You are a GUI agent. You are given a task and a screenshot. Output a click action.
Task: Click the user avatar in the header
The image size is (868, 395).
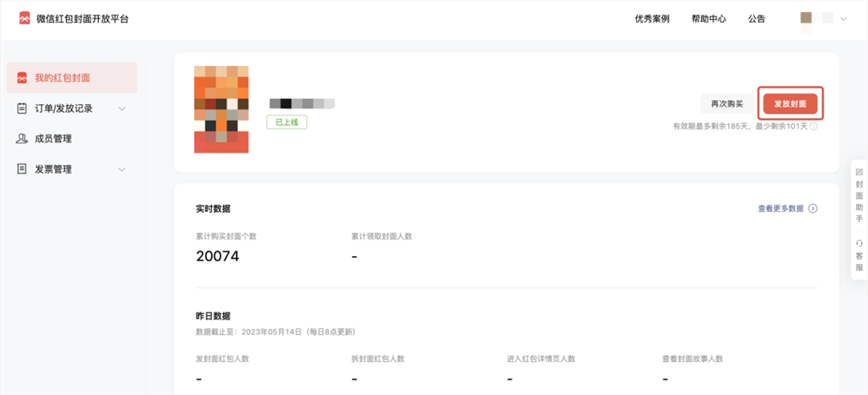pyautogui.click(x=806, y=18)
